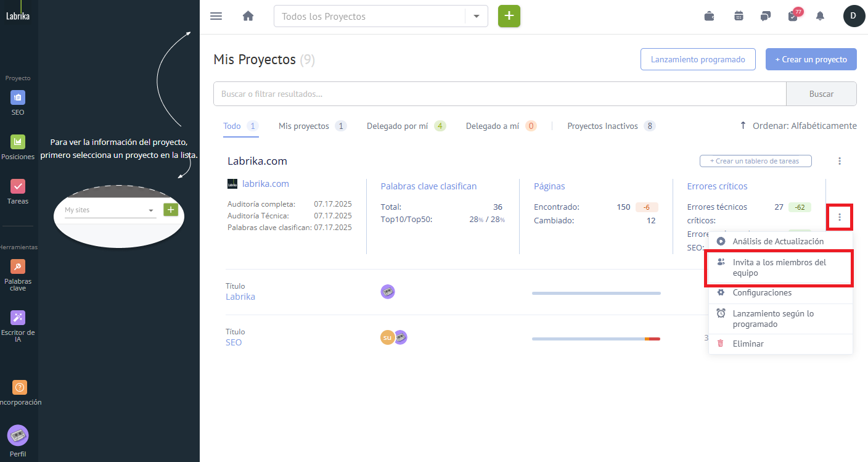Screen dimensions: 868x462
Task: Go to the home icon
Action: click(248, 16)
